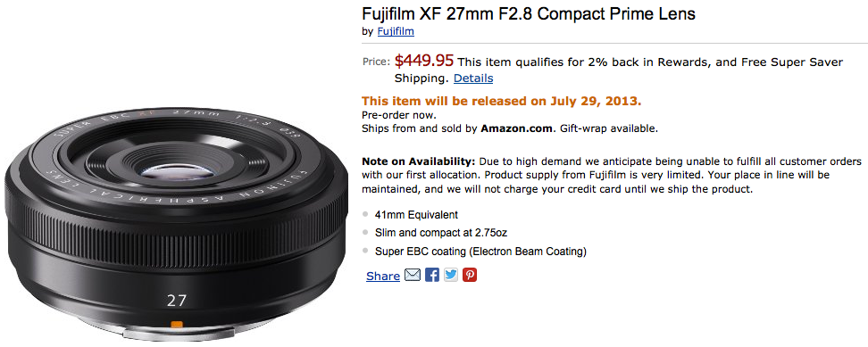Viewport: 868px width, 347px height.
Task: Click the bold Amazon.com seller name
Action: tap(516, 128)
